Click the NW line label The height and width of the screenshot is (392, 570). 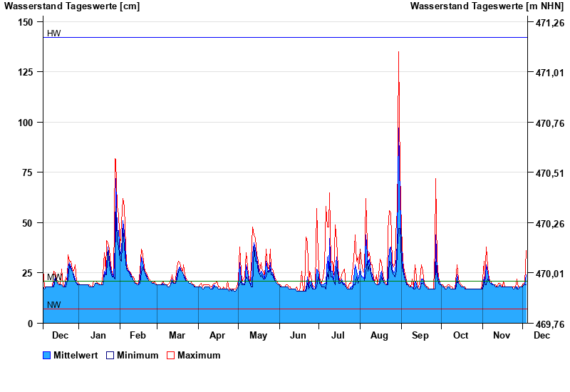click(53, 305)
